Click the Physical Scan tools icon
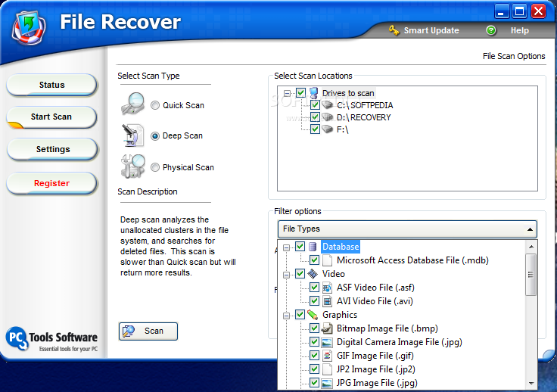 tap(133, 166)
